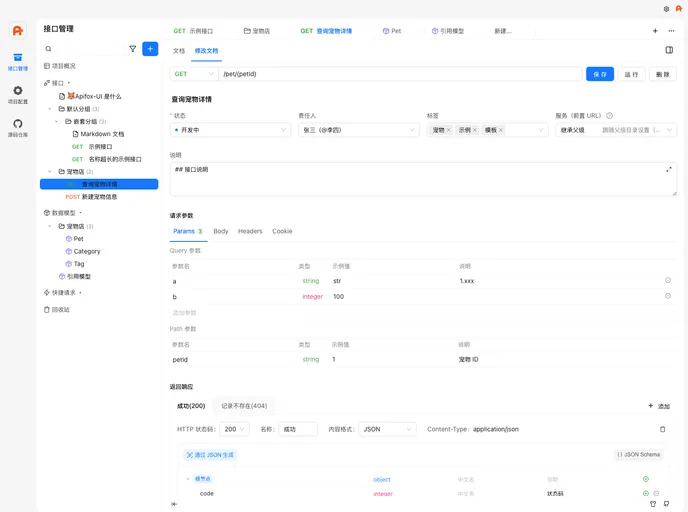Screen dimensions: 688x512
Task: Open the 内容格式 JSON dropdown
Action: (387, 429)
